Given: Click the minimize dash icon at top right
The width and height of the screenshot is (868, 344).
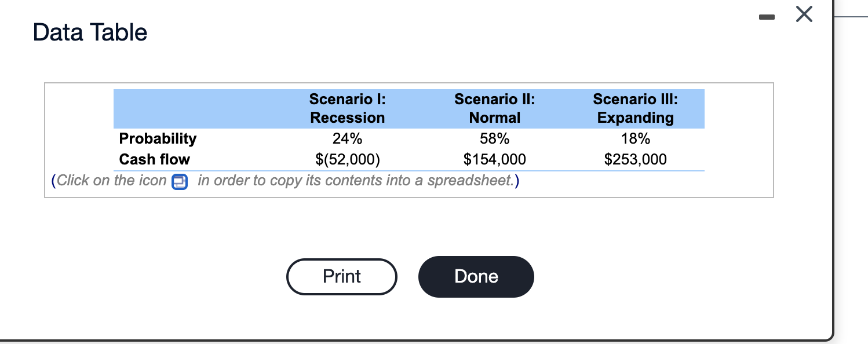Looking at the screenshot, I should [x=767, y=17].
